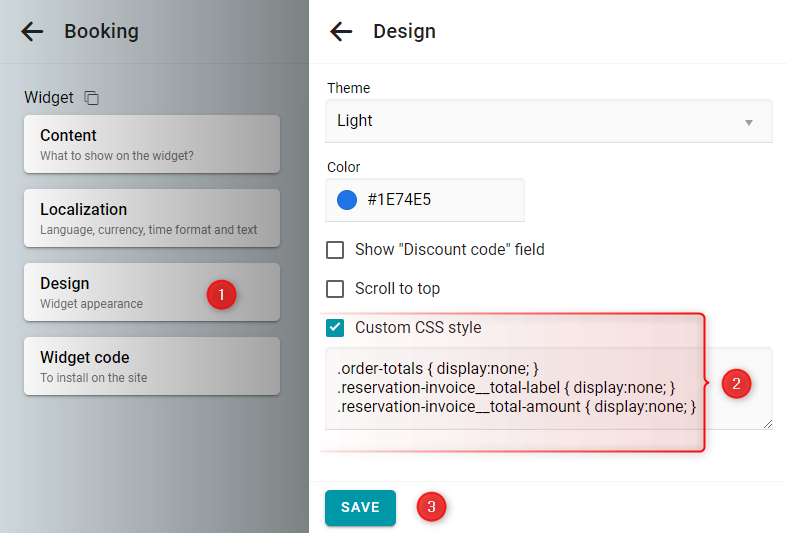
Task: Click the #1E74E5 color hex field
Action: click(425, 200)
